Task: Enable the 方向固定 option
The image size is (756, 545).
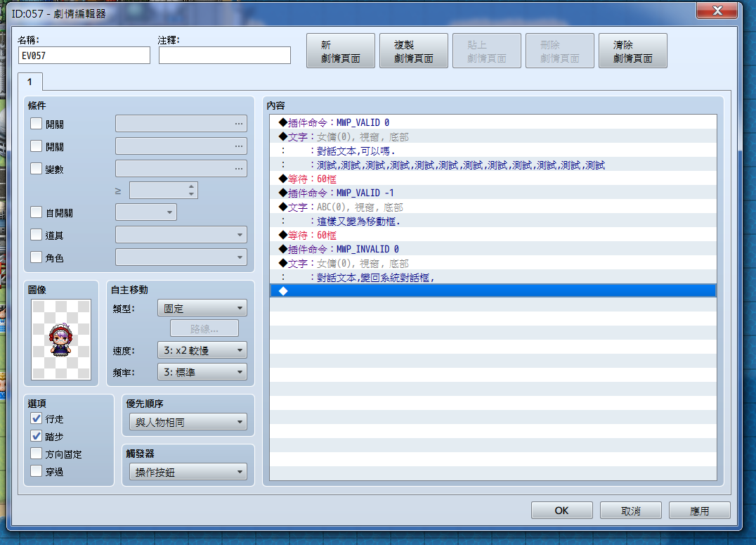Action: coord(36,454)
